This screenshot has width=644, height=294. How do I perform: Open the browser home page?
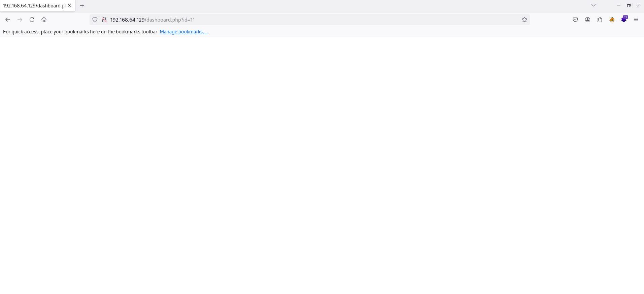[x=44, y=20]
